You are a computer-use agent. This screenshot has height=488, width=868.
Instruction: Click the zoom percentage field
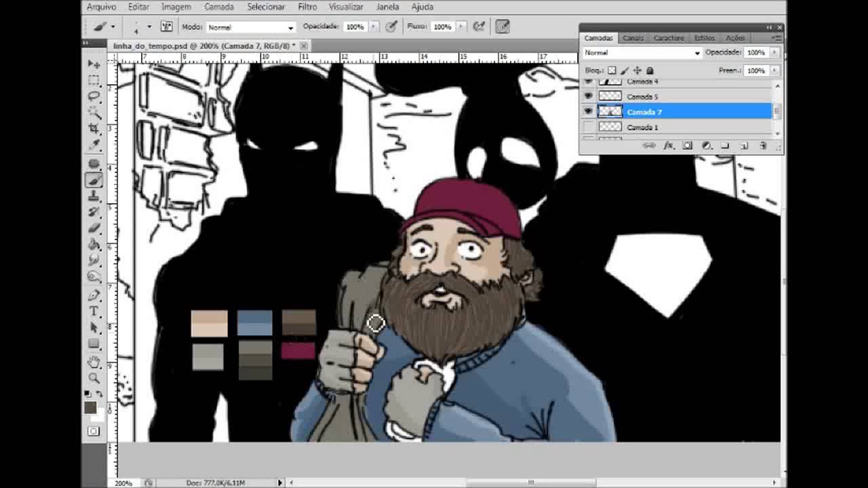click(123, 483)
